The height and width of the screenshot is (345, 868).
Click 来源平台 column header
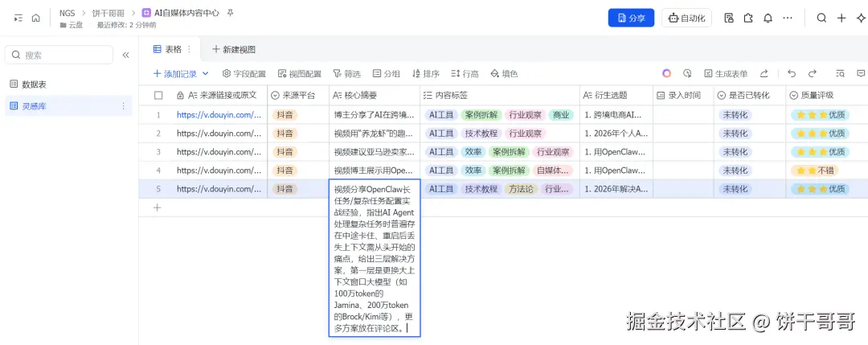point(298,95)
